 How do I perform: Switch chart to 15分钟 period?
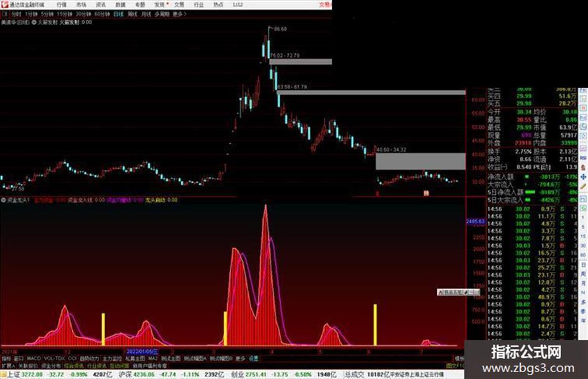click(x=65, y=14)
